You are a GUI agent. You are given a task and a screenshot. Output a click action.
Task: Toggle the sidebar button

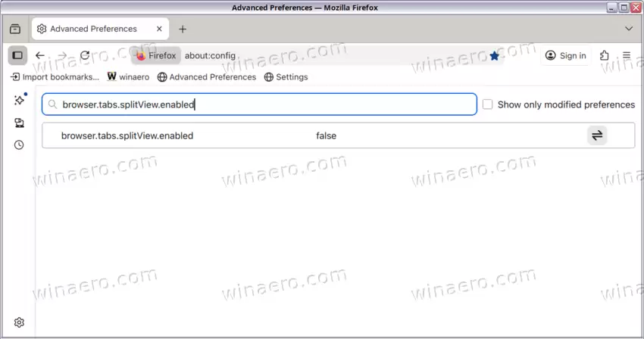point(17,55)
